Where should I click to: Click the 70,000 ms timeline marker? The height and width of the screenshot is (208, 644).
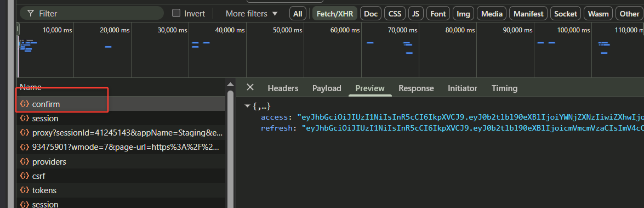click(x=402, y=30)
